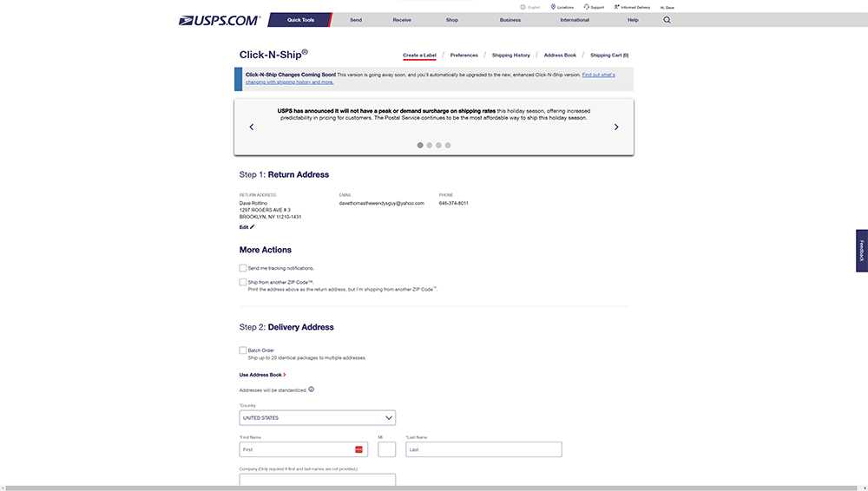This screenshot has width=868, height=491.
Task: Click the USPS.COM eagle logo
Action: [219, 21]
